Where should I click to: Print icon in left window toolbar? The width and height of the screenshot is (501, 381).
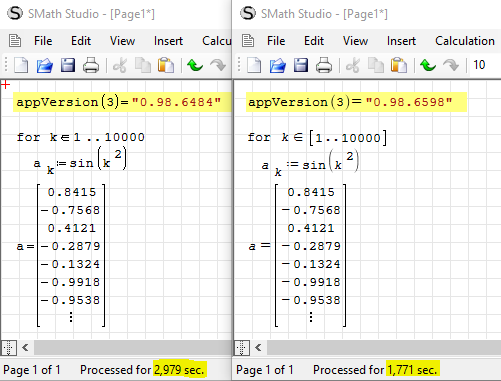coord(91,65)
